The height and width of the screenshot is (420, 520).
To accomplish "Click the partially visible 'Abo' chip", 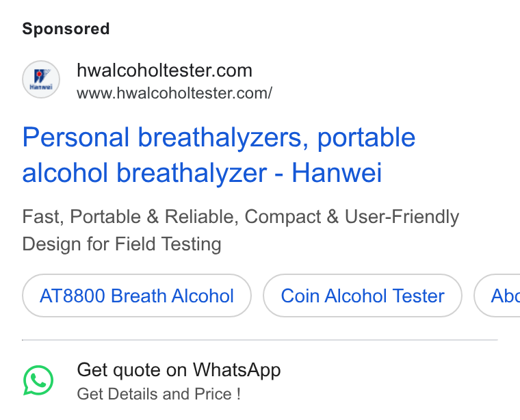I will [x=497, y=296].
